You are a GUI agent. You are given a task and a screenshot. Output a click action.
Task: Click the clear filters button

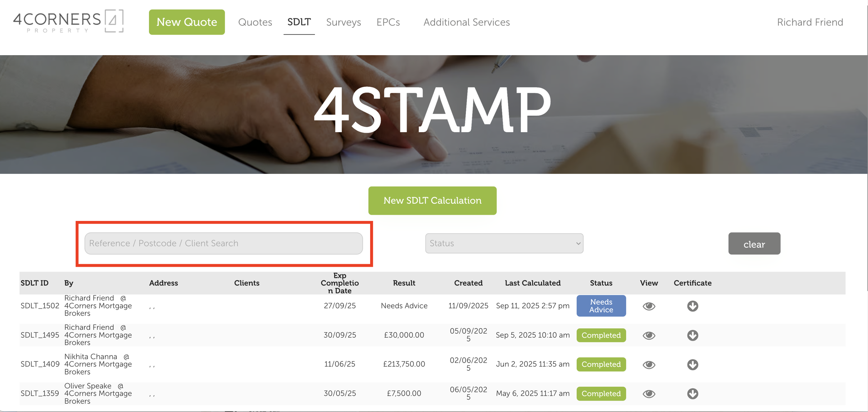pos(754,244)
